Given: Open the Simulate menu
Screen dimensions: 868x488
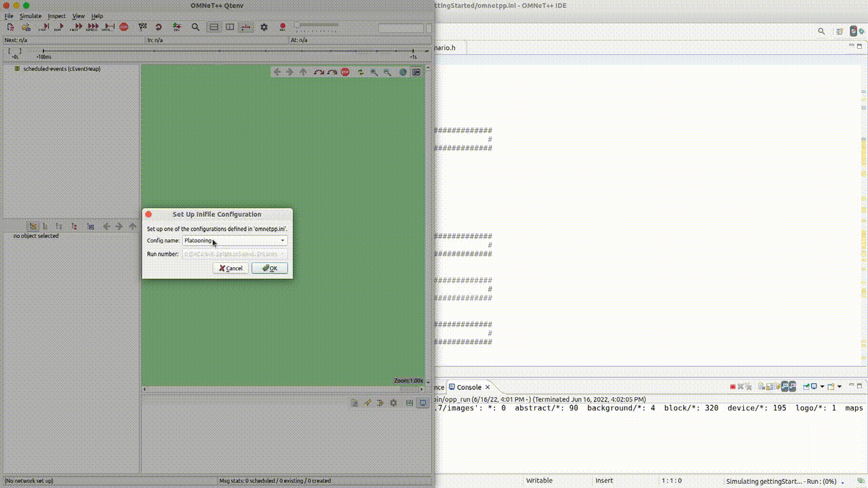Looking at the screenshot, I should click(x=31, y=16).
